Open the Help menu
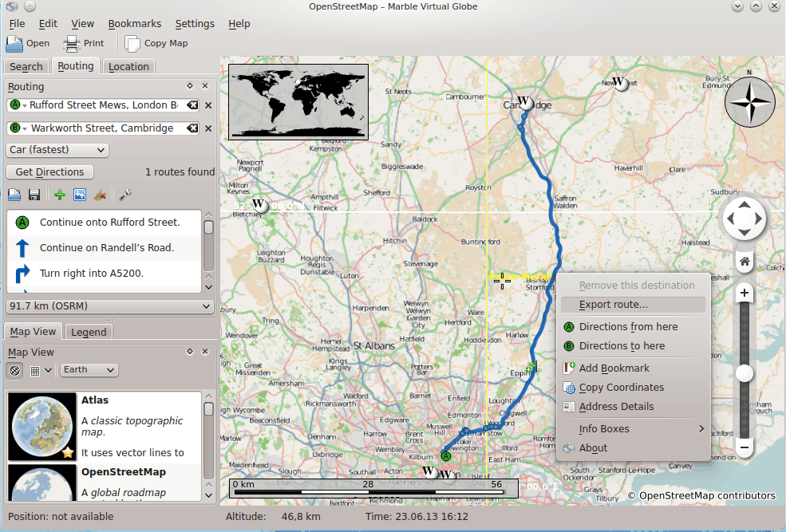 click(x=239, y=24)
